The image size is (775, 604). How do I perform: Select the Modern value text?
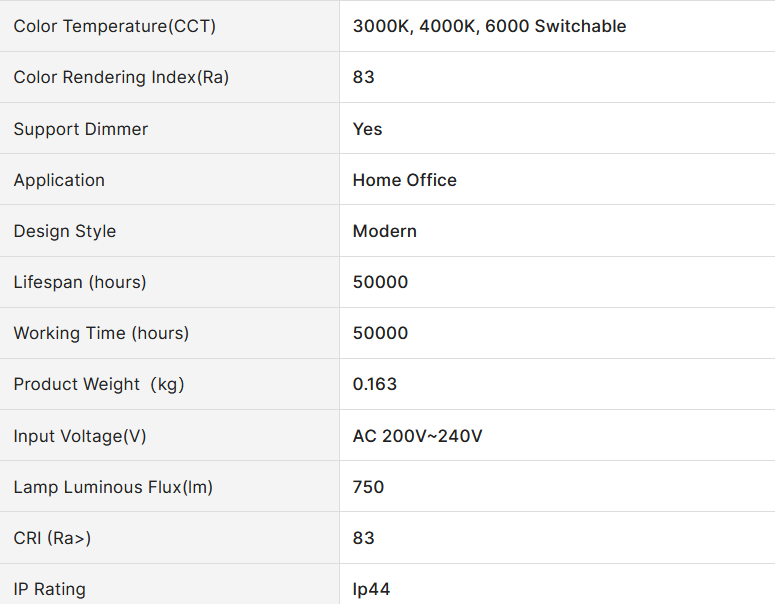[x=384, y=231]
